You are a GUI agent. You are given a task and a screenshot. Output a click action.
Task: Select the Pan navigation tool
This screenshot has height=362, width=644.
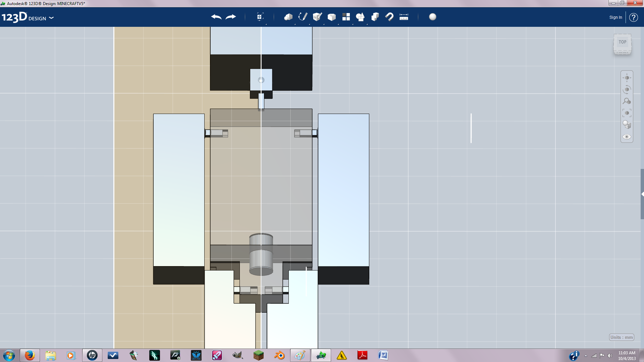pyautogui.click(x=627, y=78)
